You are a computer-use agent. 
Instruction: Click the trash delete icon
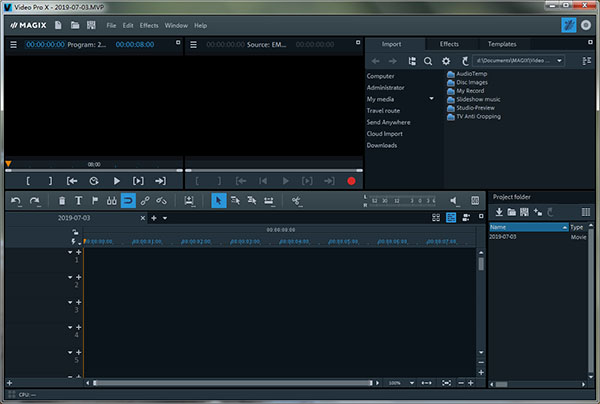point(62,200)
